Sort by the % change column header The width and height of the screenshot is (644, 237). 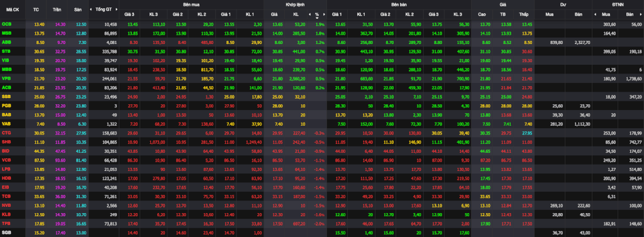(x=317, y=14)
